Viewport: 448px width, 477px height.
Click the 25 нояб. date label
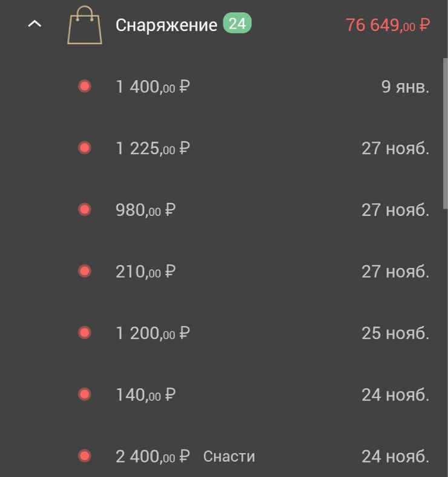click(x=395, y=333)
